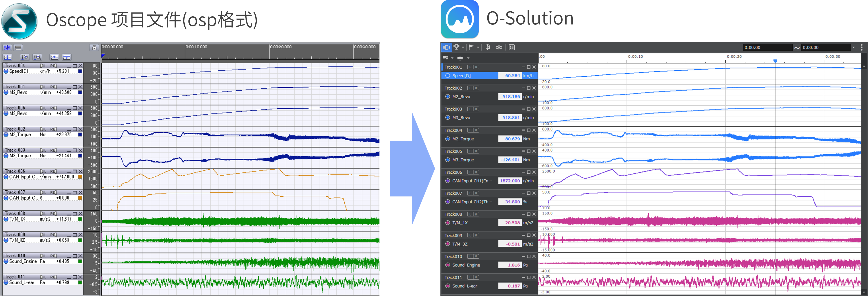The width and height of the screenshot is (868, 296).
Task: Click the vertical zoom-in magnifier icon
Action: coord(25,57)
